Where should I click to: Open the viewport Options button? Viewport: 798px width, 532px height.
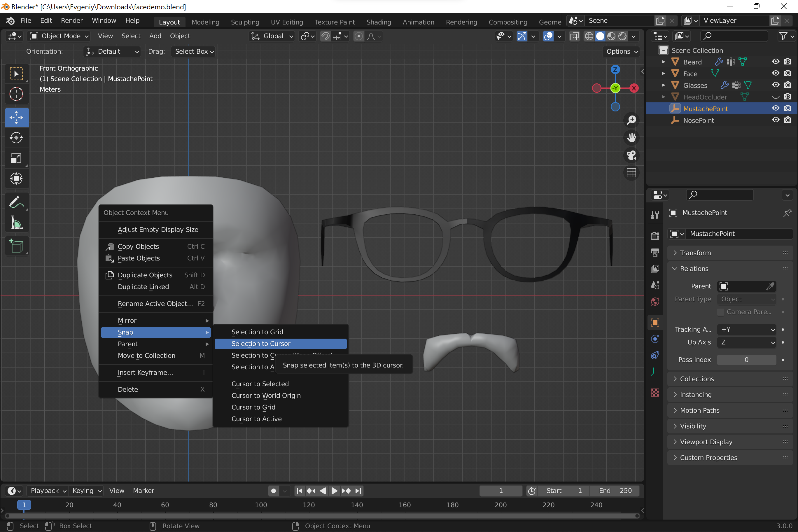[622, 52]
